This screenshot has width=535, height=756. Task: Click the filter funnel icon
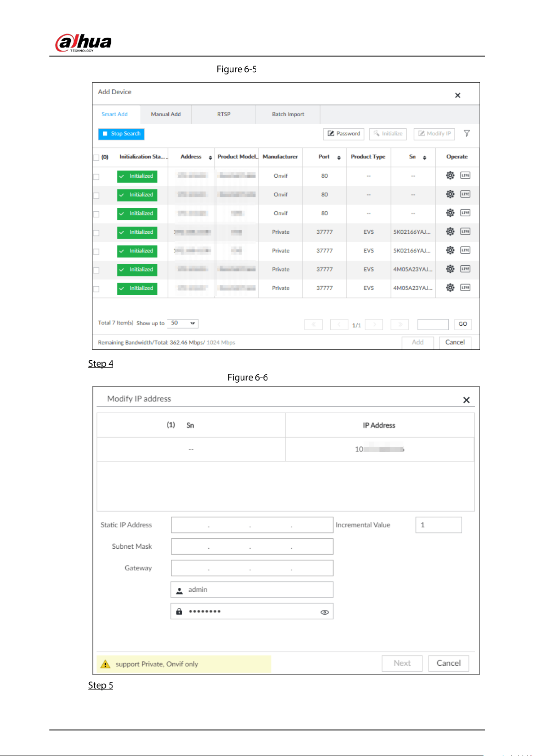click(467, 133)
